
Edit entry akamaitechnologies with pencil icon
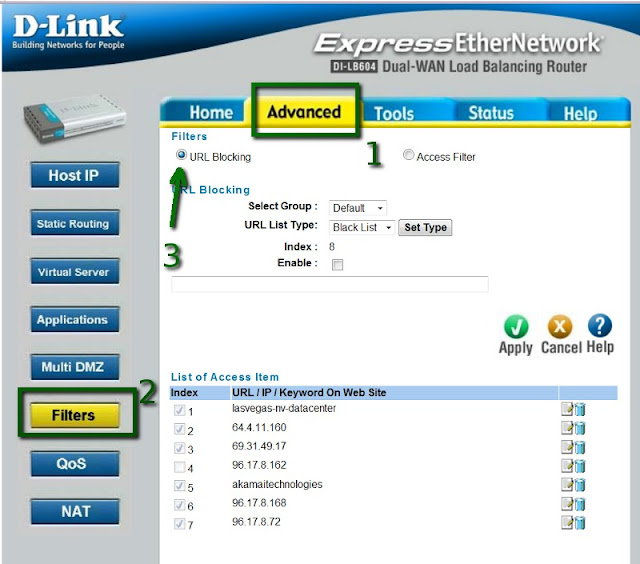click(x=567, y=485)
